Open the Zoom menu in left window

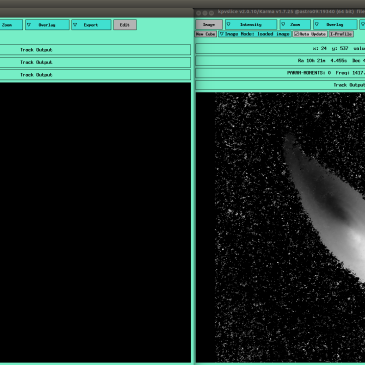point(11,25)
